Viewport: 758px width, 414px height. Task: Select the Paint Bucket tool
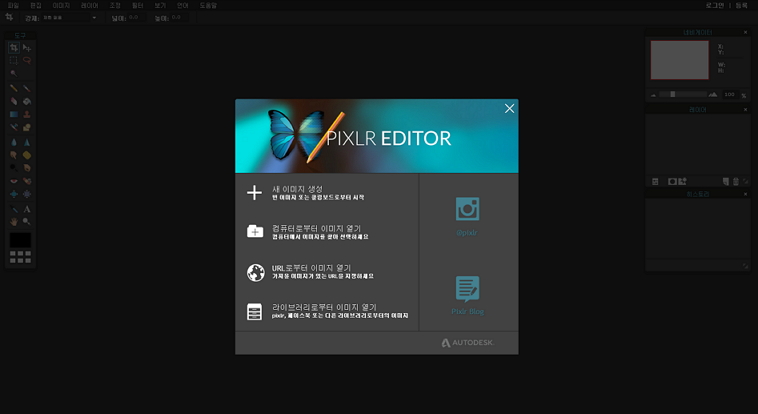[27, 101]
